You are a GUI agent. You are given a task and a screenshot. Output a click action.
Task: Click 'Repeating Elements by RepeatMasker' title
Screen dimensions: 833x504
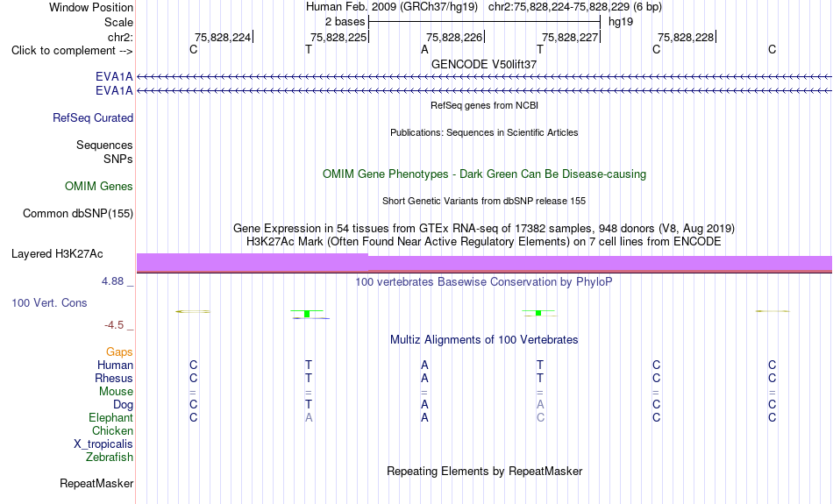point(484,471)
